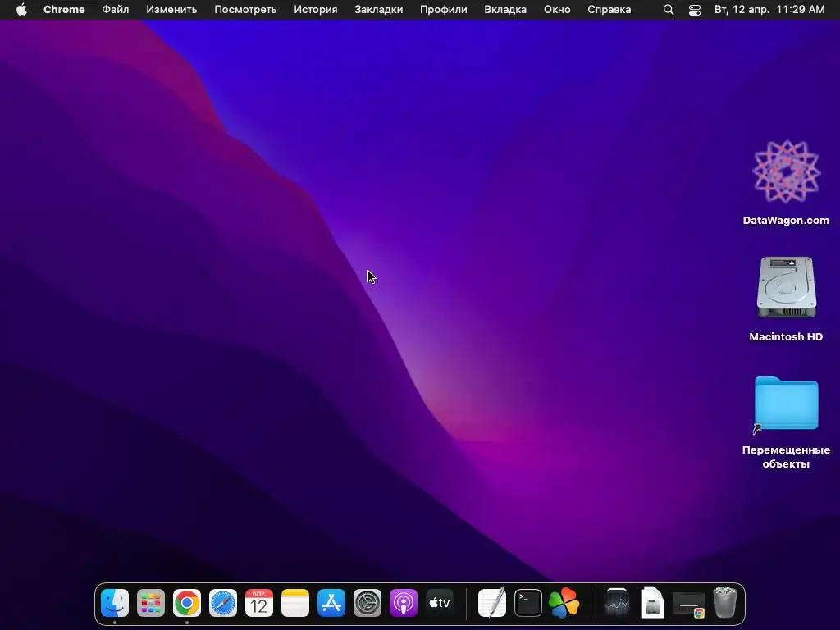
Task: Click the date and time clock
Action: 769,10
